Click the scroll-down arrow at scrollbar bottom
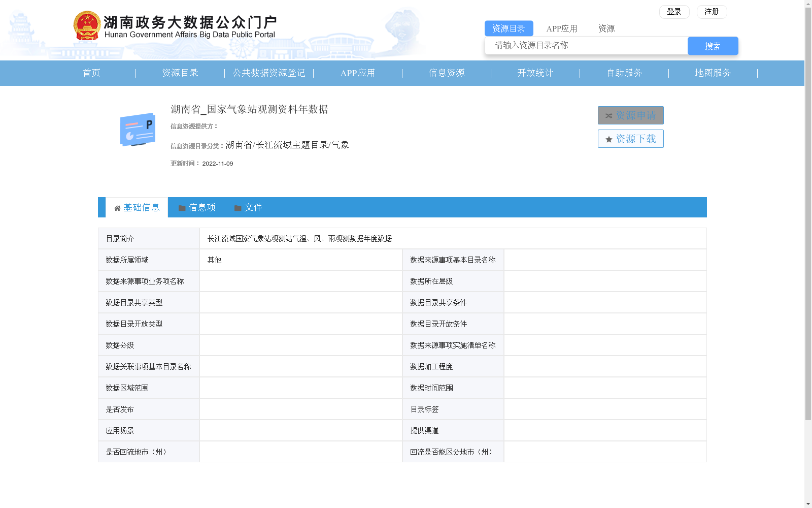 (x=808, y=503)
